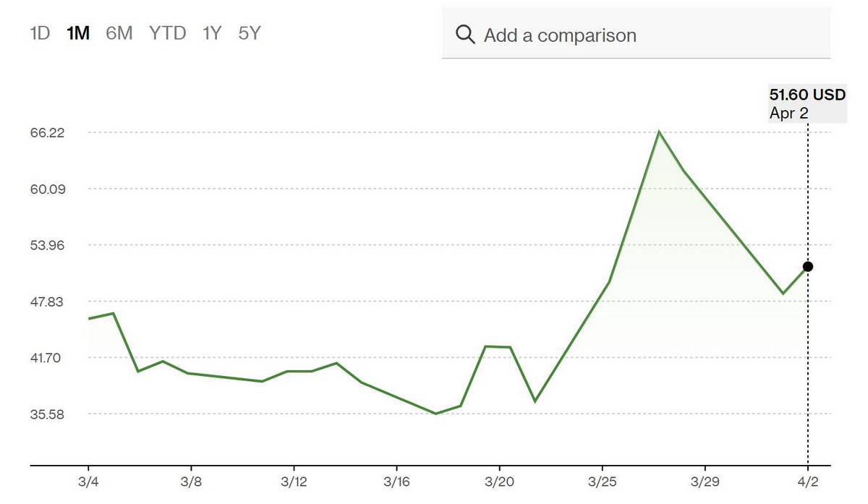Screen dimensions: 868x504
Task: Show the 6M chart range
Action: point(119,33)
